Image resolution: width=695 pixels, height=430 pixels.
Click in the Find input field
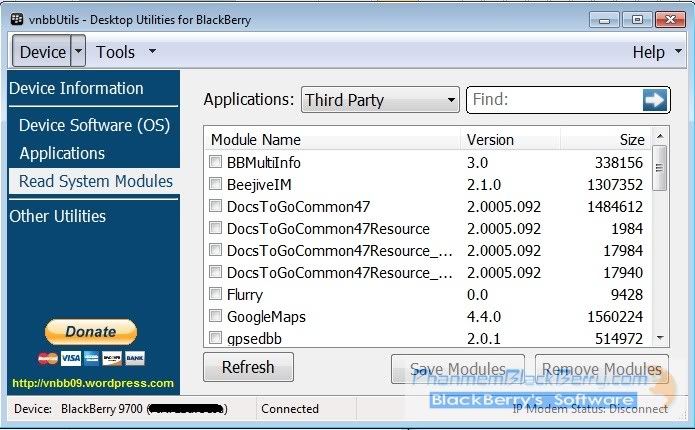pos(556,100)
